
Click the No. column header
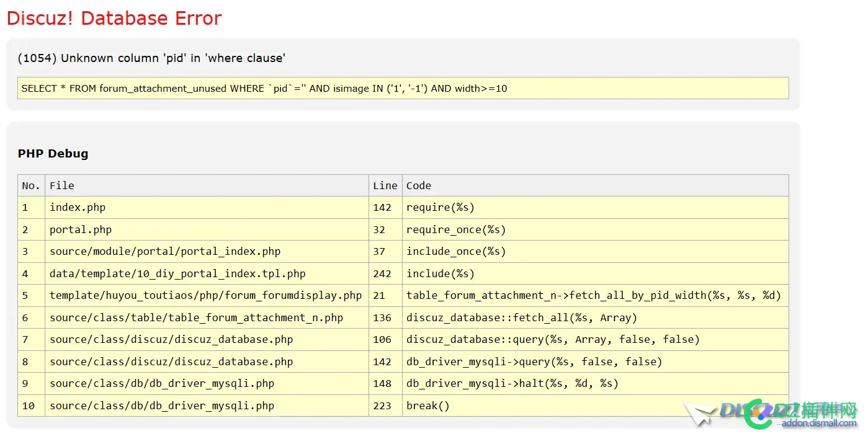30,185
